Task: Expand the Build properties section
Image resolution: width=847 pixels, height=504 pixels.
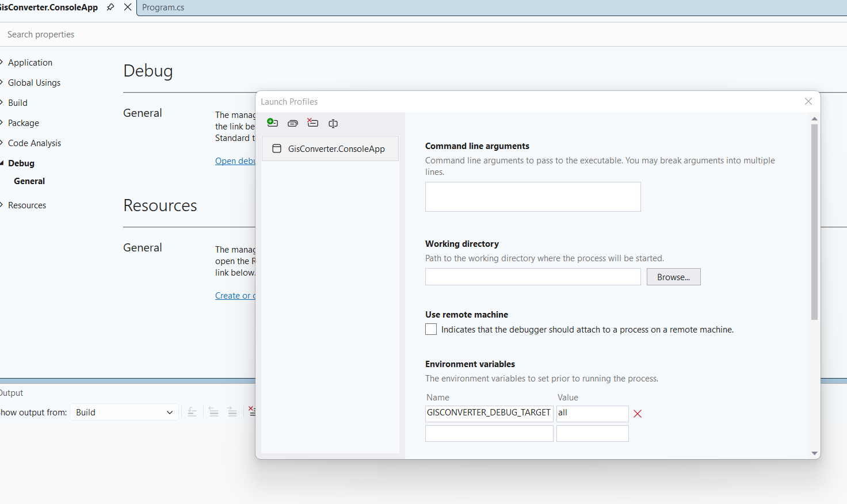Action: 2,102
